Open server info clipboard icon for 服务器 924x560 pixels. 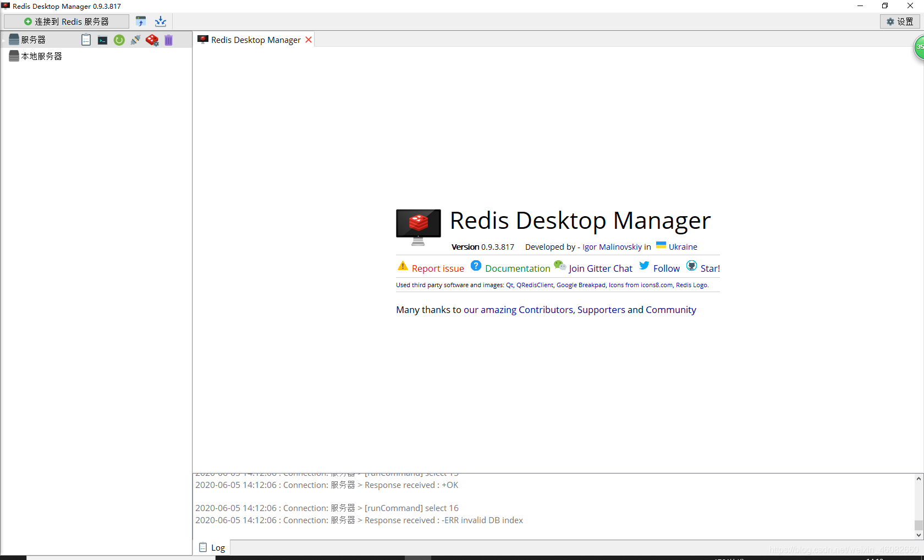coord(86,40)
